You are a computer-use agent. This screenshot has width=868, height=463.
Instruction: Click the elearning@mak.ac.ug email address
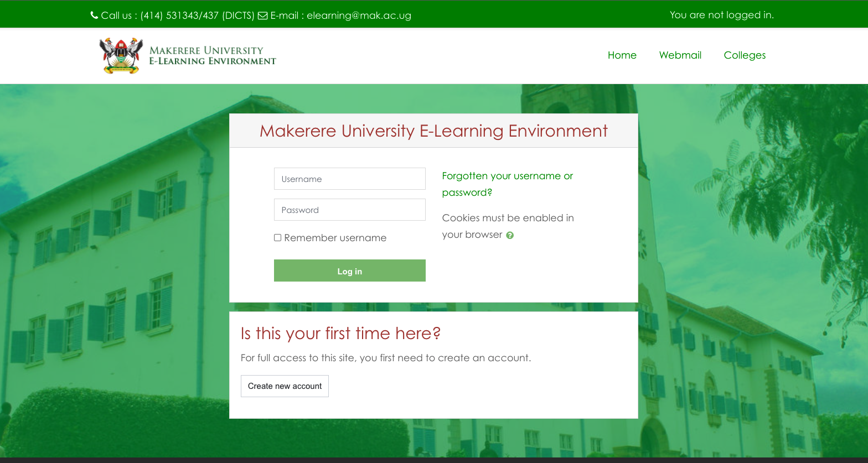pos(359,15)
